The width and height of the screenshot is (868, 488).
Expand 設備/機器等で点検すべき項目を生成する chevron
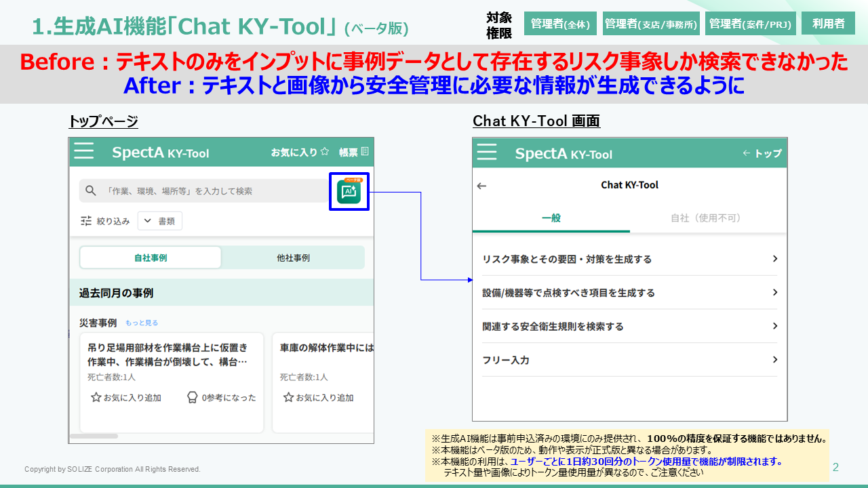click(774, 293)
